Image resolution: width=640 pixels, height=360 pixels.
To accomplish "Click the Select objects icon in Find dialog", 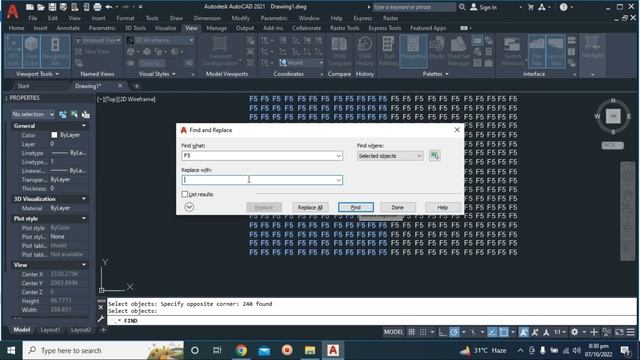I will pos(435,156).
